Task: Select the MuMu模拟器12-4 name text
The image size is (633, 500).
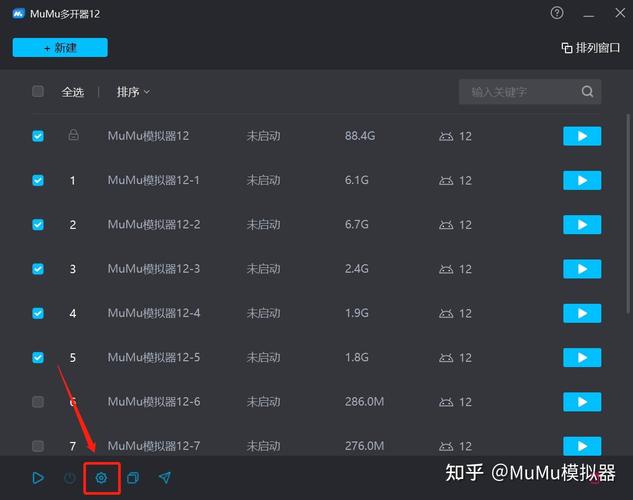Action: [x=154, y=313]
